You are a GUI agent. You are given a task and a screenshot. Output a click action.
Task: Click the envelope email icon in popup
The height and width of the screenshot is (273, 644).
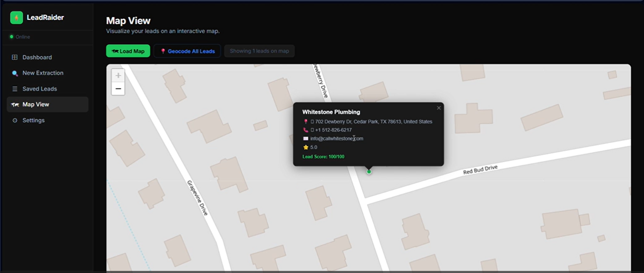pyautogui.click(x=305, y=138)
